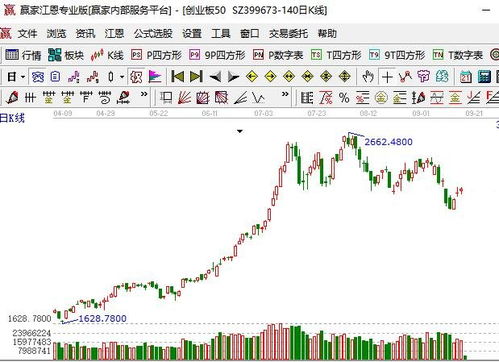Open the 设置 menu
499x362 pixels.
[192, 34]
